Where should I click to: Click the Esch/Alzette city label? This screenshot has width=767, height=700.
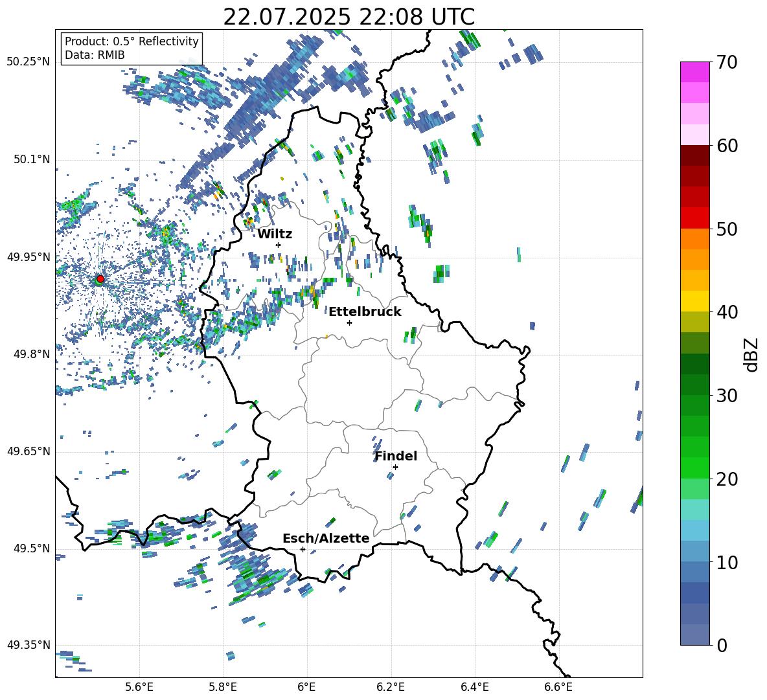[326, 538]
